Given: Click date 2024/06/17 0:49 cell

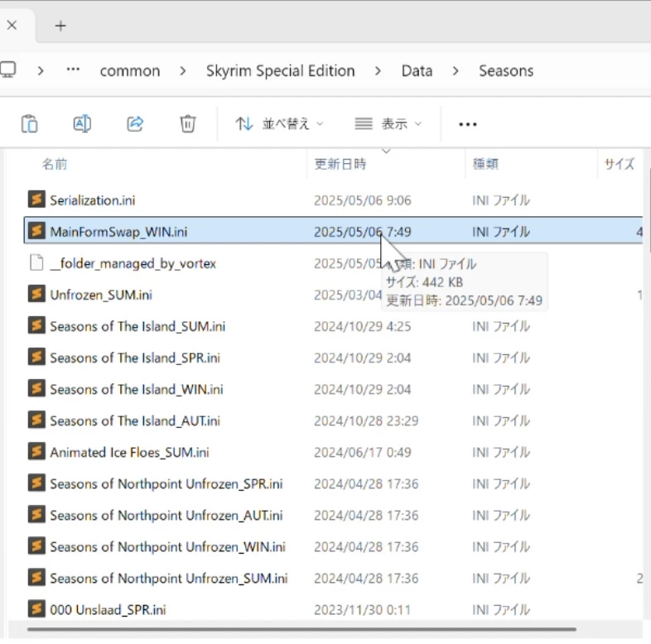Looking at the screenshot, I should click(x=363, y=453).
